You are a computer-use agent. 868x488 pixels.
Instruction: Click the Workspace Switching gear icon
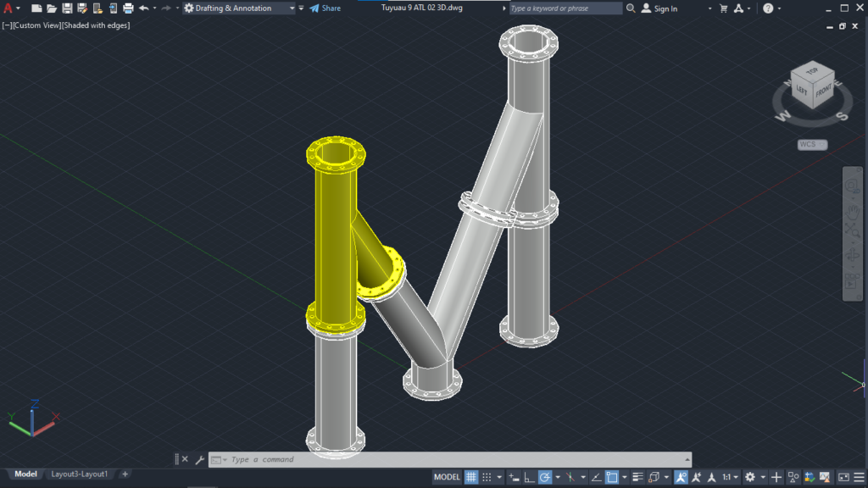click(750, 477)
